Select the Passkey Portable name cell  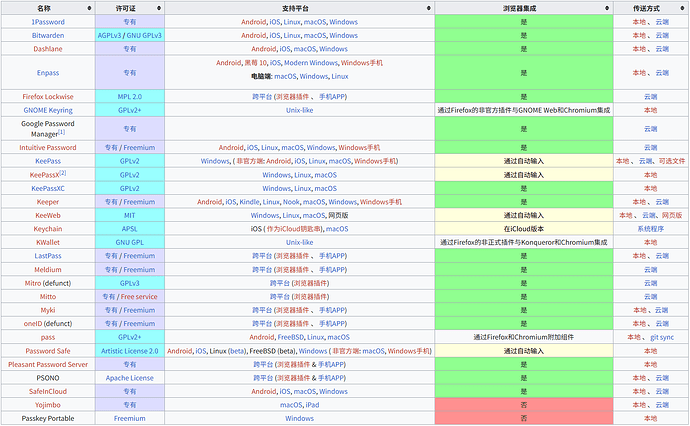[x=48, y=419]
